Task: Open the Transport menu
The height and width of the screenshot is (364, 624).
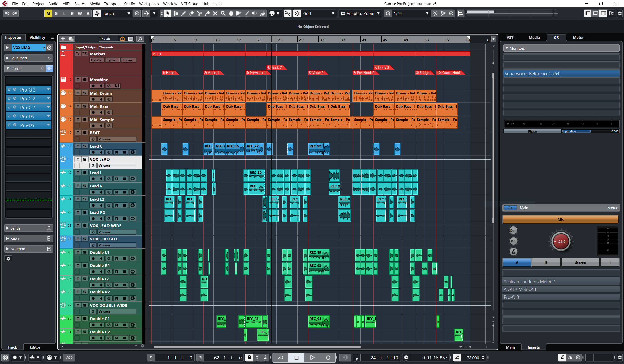Action: 112,4
